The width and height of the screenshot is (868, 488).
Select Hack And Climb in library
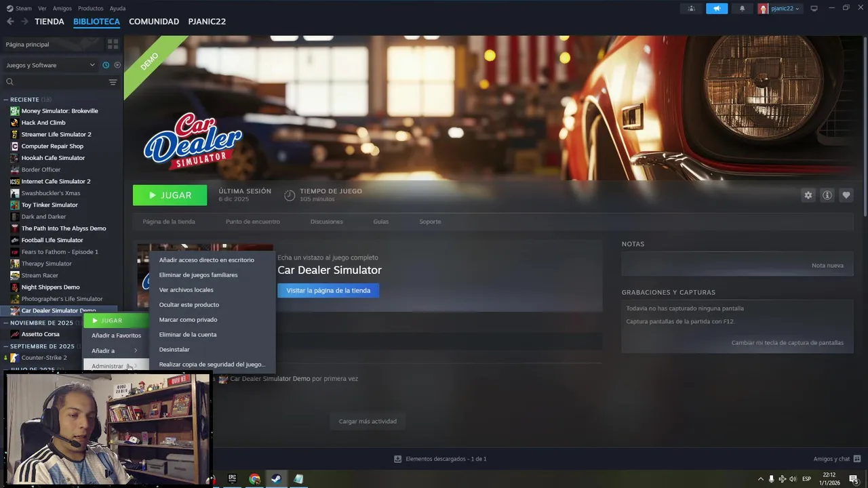(43, 123)
